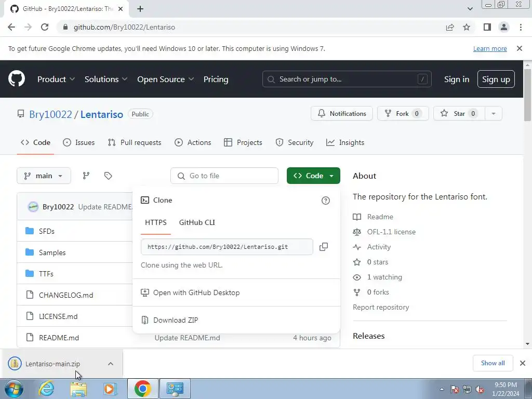532x399 pixels.
Task: Click the network tray icon
Action: tap(467, 390)
